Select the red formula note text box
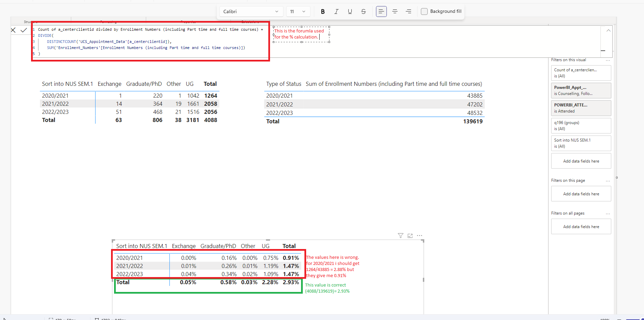 click(x=301, y=34)
